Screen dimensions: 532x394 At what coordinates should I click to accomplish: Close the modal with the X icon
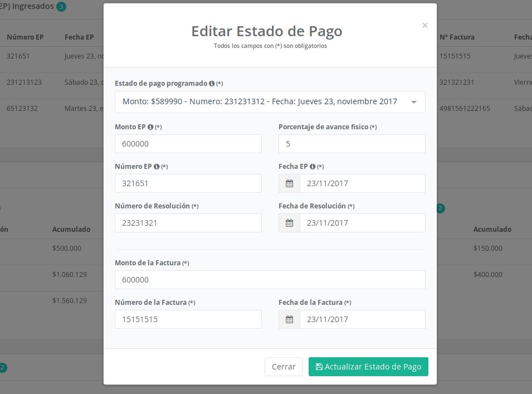point(425,25)
